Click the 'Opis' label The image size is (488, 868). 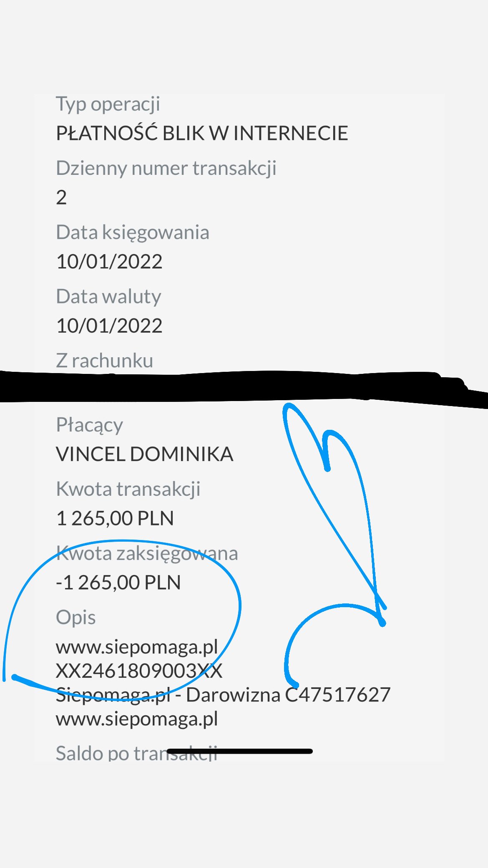click(x=75, y=618)
